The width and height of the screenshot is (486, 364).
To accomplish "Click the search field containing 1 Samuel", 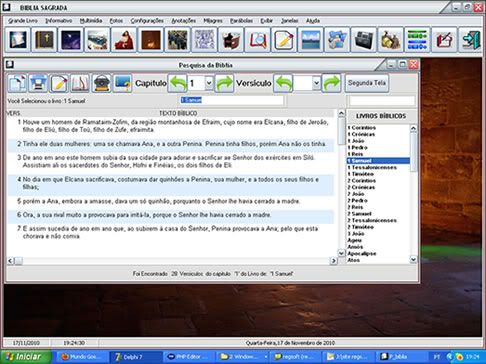I will 232,100.
